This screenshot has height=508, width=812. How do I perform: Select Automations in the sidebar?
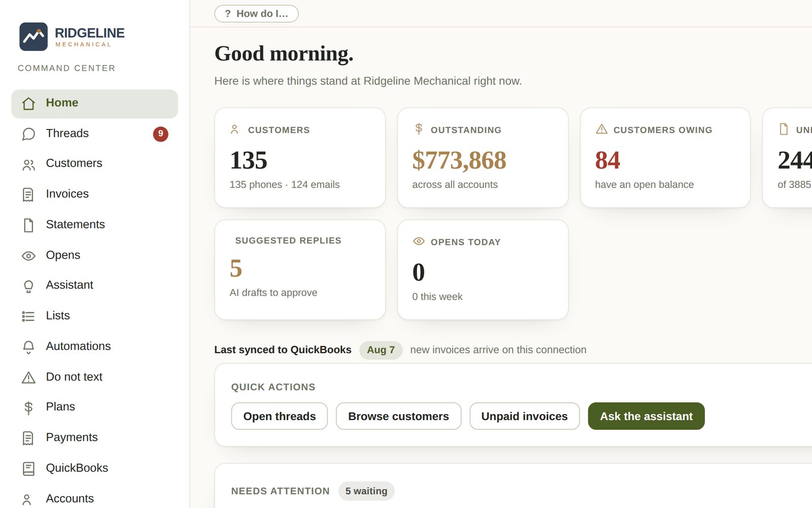tap(94, 346)
